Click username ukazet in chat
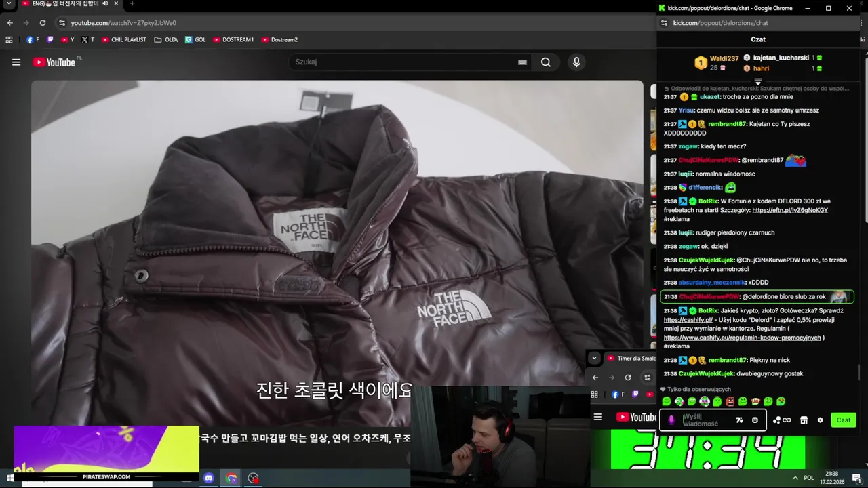The image size is (868, 488). (710, 97)
